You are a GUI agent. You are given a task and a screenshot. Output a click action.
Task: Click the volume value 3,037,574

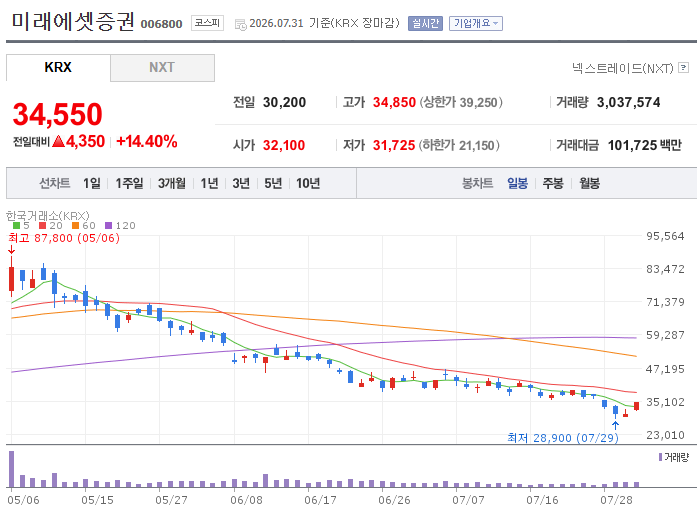629,103
